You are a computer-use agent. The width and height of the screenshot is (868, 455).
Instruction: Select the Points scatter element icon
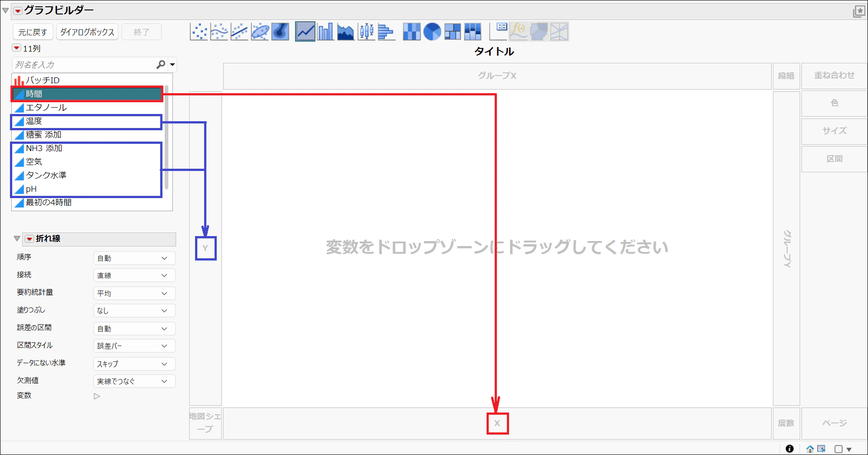pos(199,32)
